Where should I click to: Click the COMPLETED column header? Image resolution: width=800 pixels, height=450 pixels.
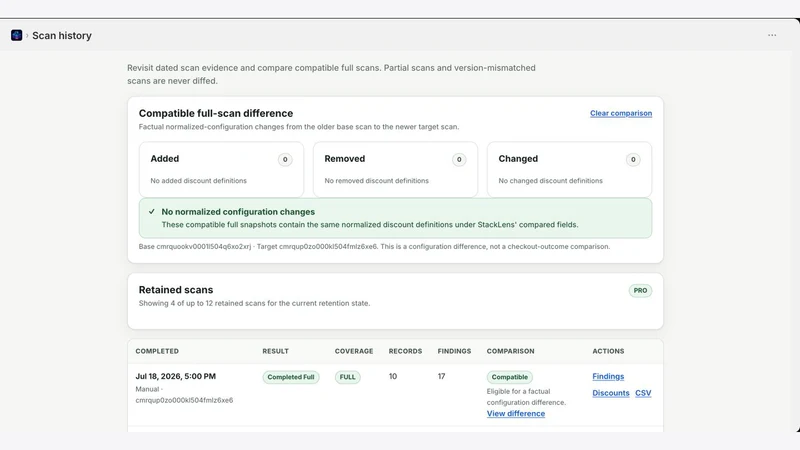click(157, 351)
